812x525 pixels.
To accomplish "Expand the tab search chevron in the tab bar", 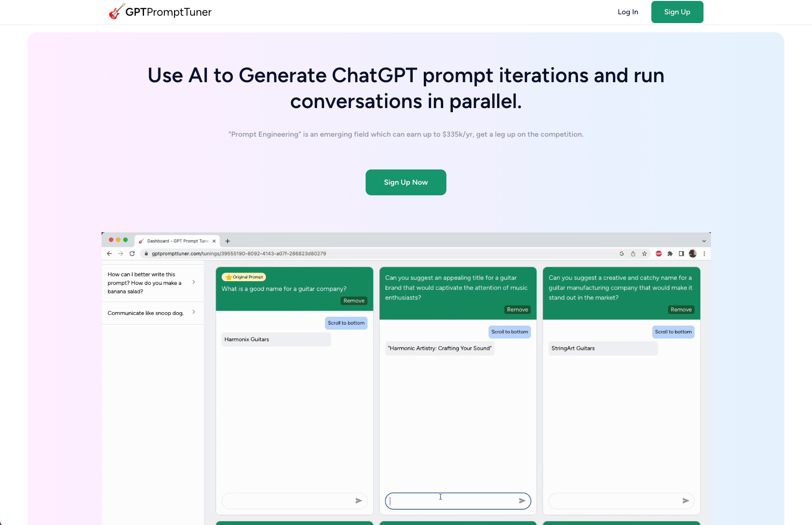I will pyautogui.click(x=704, y=241).
